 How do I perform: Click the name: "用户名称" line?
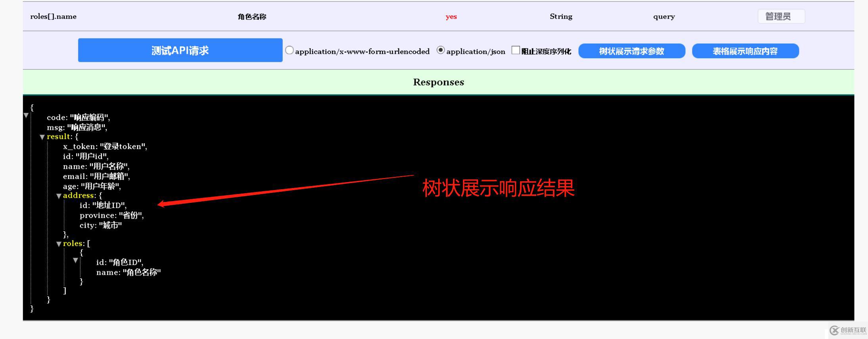pyautogui.click(x=96, y=166)
